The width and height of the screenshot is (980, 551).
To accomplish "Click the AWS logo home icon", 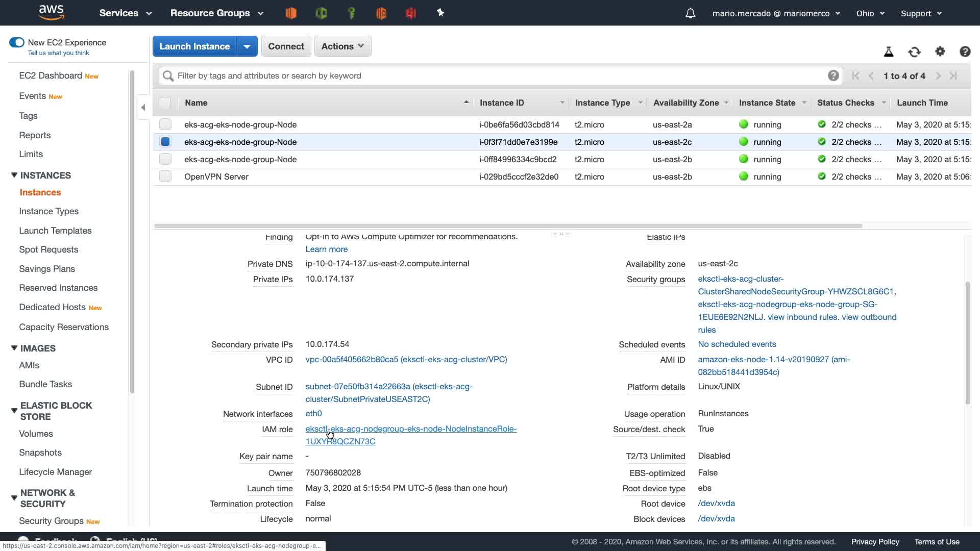I will point(52,12).
